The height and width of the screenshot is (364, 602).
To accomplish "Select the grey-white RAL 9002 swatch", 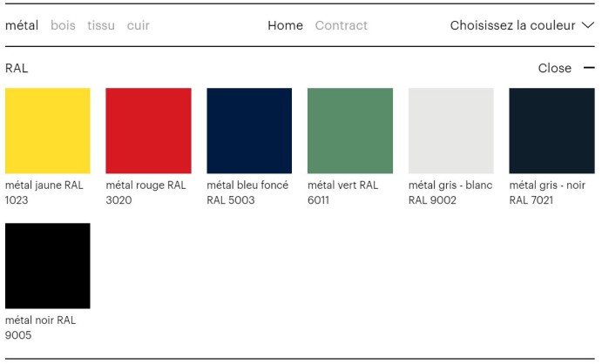I will click(451, 131).
